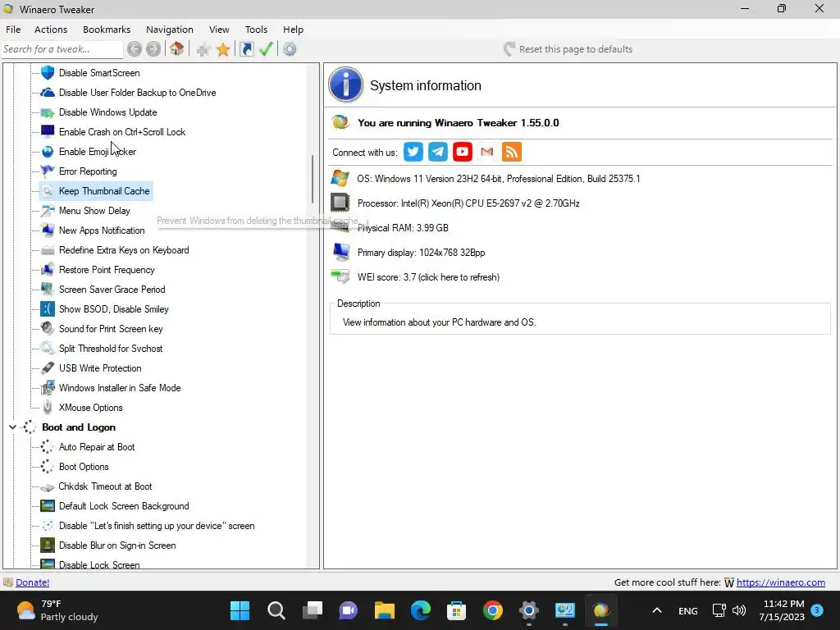Select Screen Saver Grace Period tweak
The width and height of the screenshot is (840, 630).
(x=112, y=290)
